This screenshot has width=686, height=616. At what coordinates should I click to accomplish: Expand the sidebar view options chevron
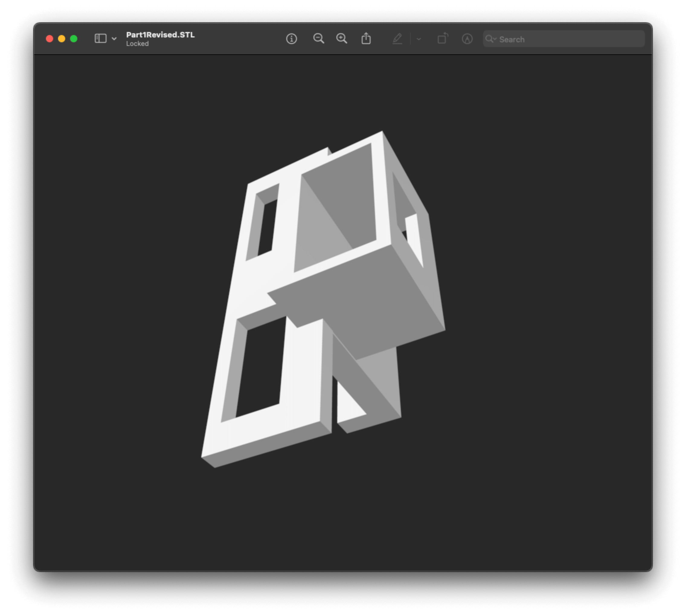tap(114, 39)
